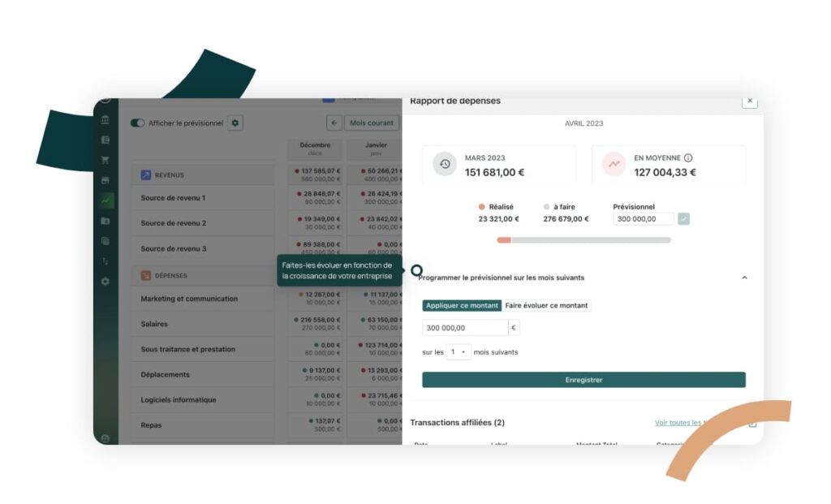Click the info icon next to En moyenne
This screenshot has height=504, width=831.
tap(688, 158)
